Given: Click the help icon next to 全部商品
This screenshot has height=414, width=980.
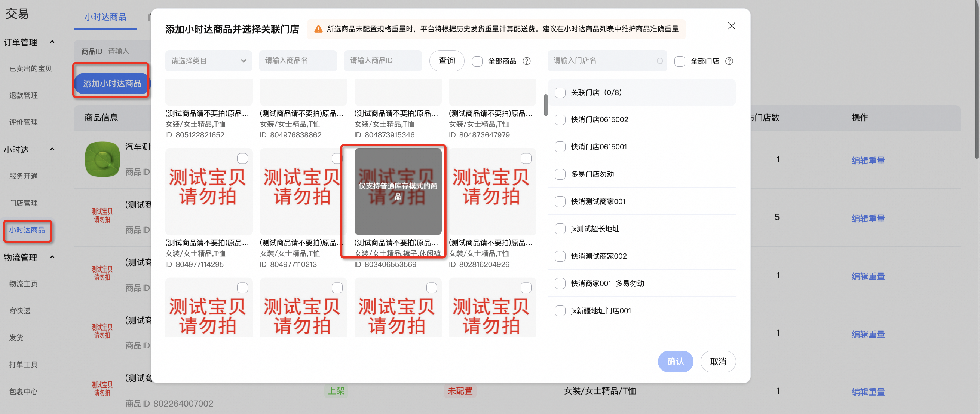Looking at the screenshot, I should coord(527,61).
